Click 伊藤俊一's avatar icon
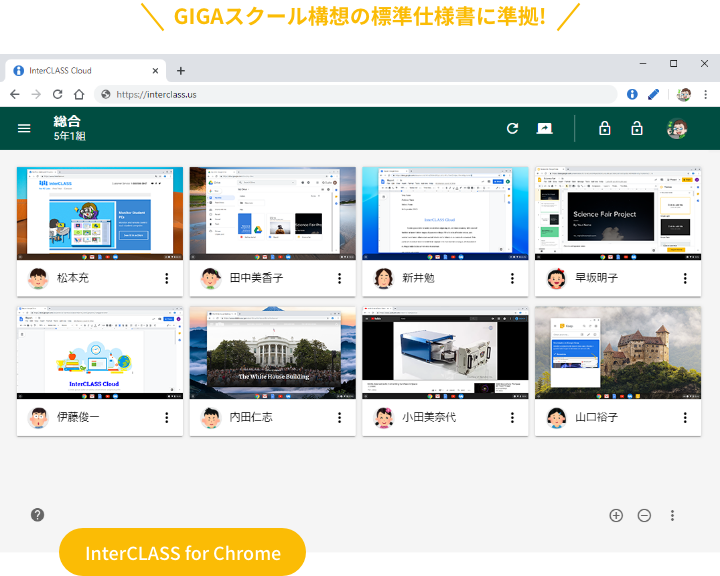This screenshot has width=720, height=576. point(38,417)
